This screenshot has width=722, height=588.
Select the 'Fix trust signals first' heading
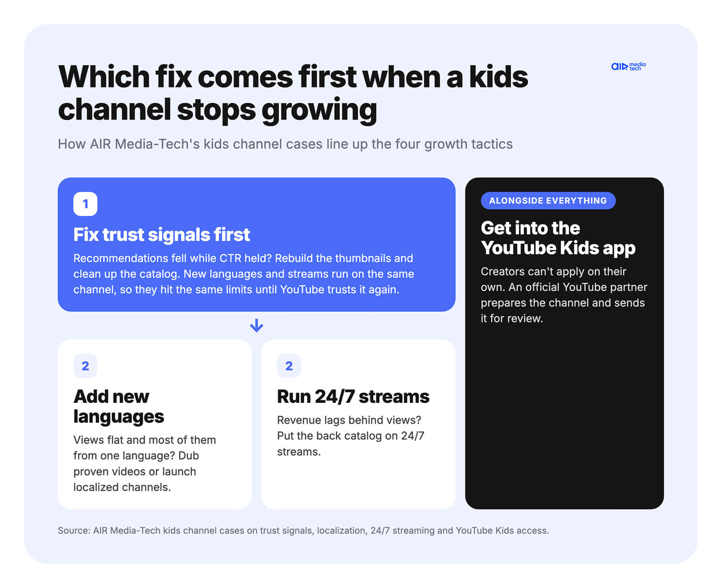pos(162,235)
